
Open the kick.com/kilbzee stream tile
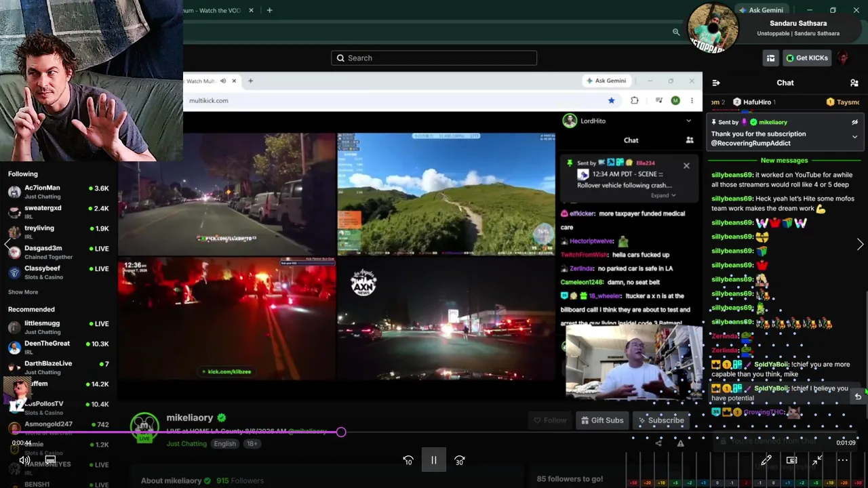(x=226, y=319)
